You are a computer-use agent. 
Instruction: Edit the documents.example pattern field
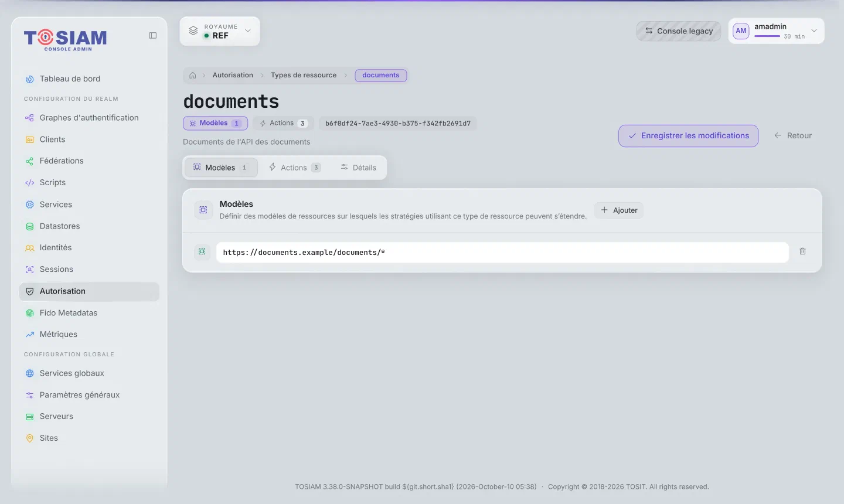pos(502,253)
